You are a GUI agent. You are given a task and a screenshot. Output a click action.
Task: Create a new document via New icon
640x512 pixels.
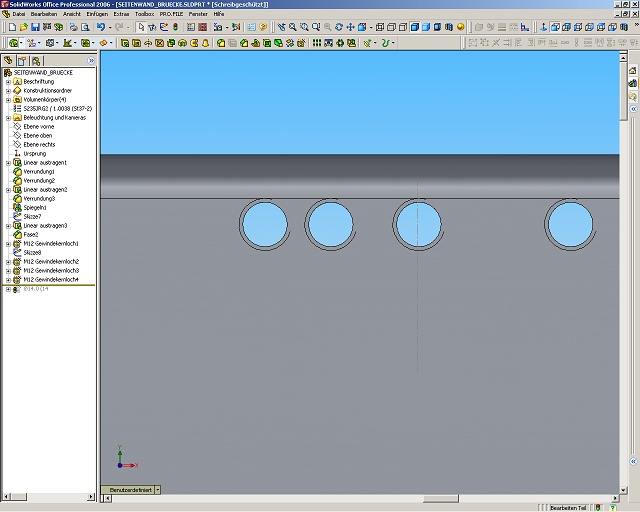point(12,27)
